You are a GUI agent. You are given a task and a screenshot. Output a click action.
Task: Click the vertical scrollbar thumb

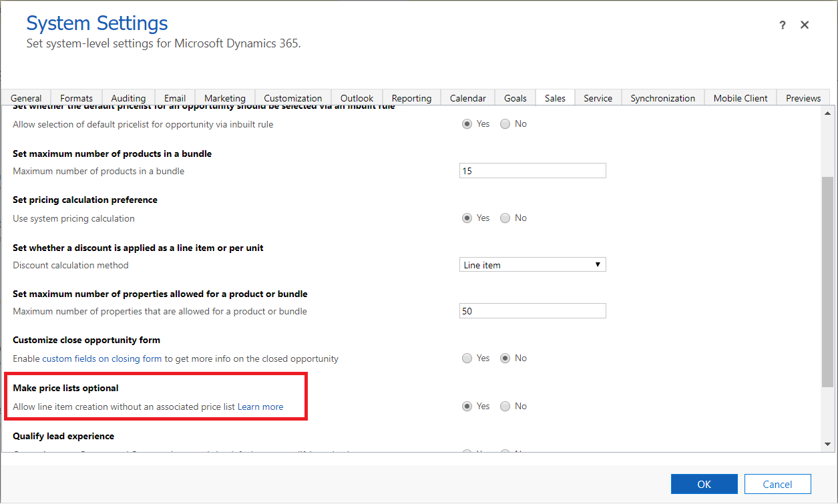[828, 281]
